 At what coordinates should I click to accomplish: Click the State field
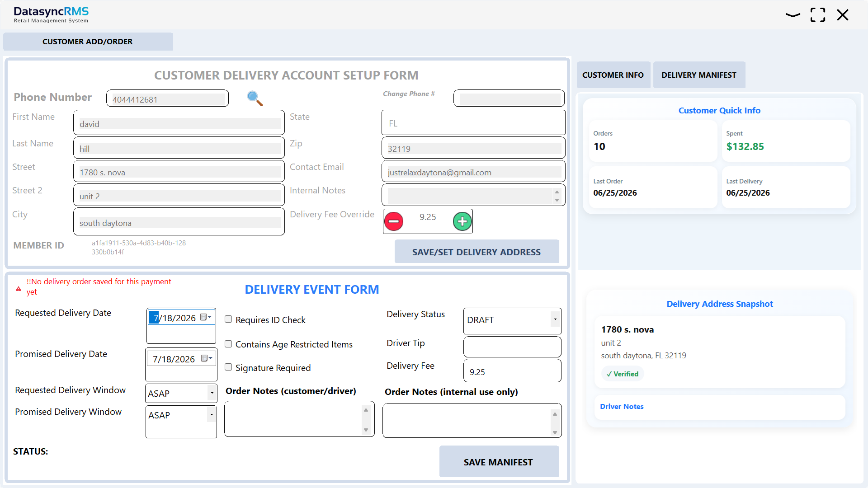473,123
